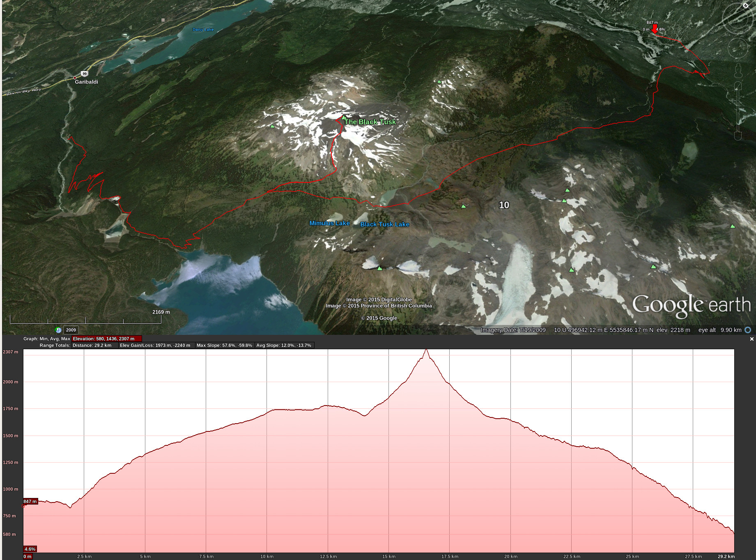756x560 pixels.
Task: Click the zoom slider track midpoint
Action: 738,111
